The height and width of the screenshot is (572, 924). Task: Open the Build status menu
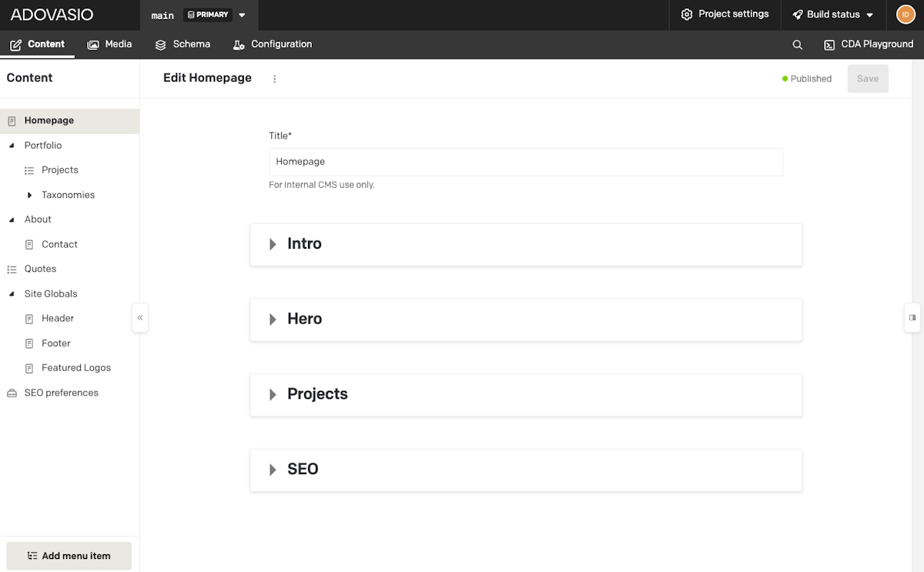pyautogui.click(x=833, y=14)
